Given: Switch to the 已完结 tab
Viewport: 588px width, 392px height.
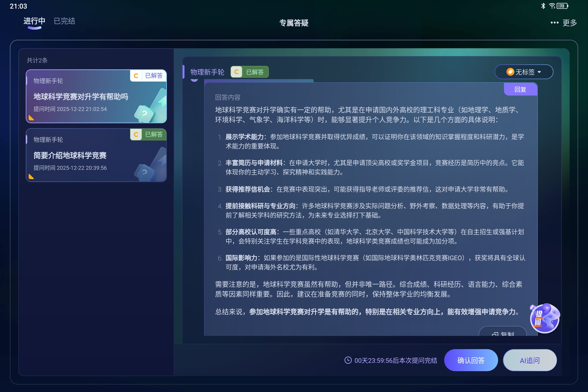Looking at the screenshot, I should pos(64,21).
